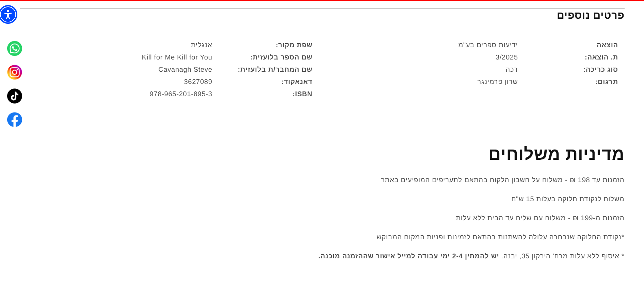This screenshot has height=292, width=644.
Task: Click the binding type value רכה
Action: point(511,69)
